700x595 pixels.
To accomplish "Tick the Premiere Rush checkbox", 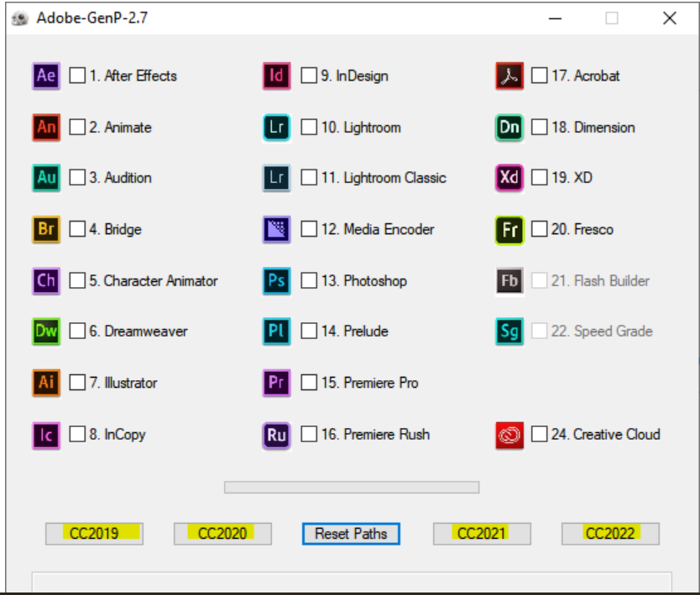I will tap(309, 434).
